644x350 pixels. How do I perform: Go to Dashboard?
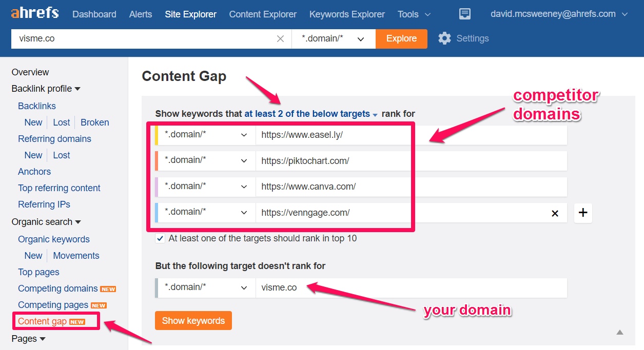click(x=94, y=14)
